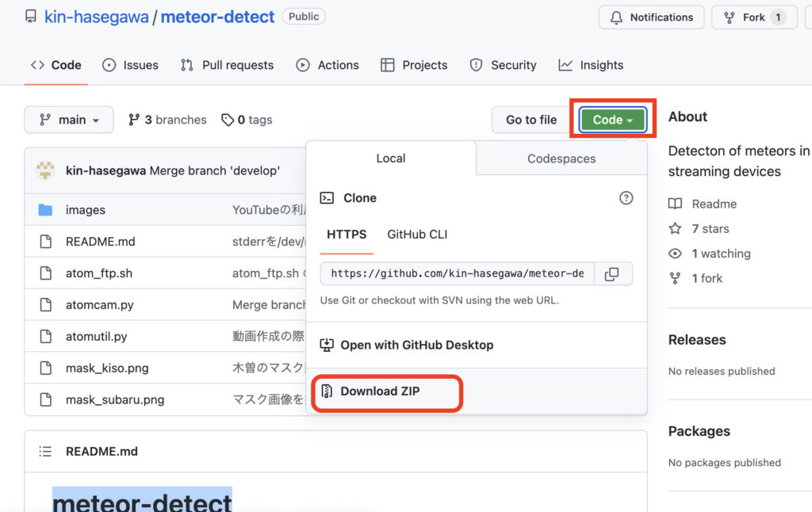The image size is (812, 512).
Task: Click the zip file icon beside Download ZIP
Action: pyautogui.click(x=327, y=392)
